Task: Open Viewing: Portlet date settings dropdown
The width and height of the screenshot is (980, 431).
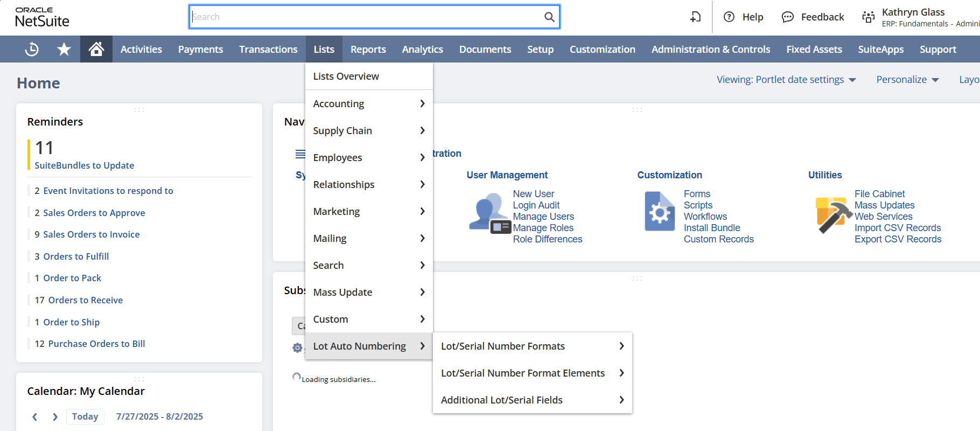Action: point(786,80)
